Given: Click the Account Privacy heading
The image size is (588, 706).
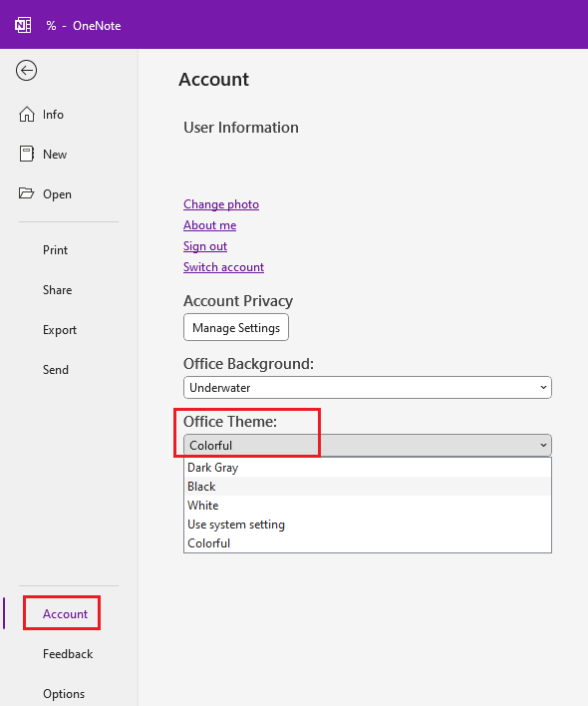Looking at the screenshot, I should point(238,301).
